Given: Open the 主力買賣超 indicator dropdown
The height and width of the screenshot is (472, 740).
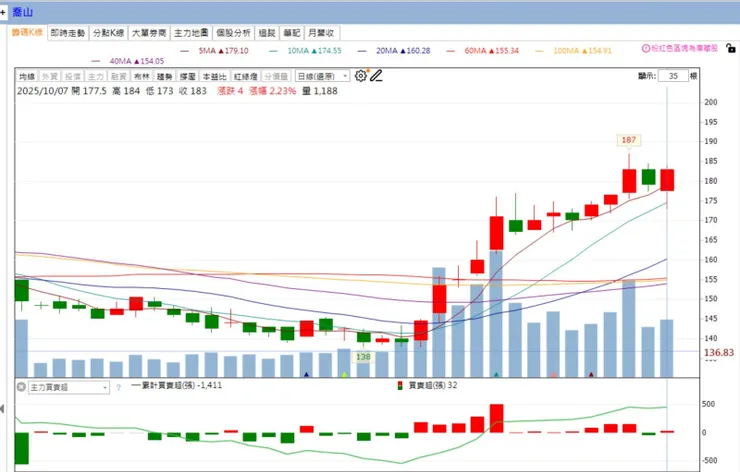Looking at the screenshot, I should pos(69,388).
